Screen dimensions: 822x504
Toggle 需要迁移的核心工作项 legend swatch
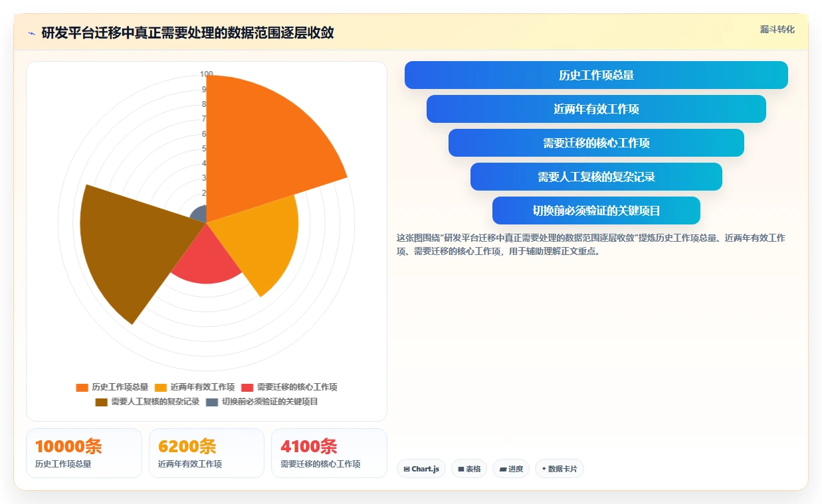coord(247,387)
